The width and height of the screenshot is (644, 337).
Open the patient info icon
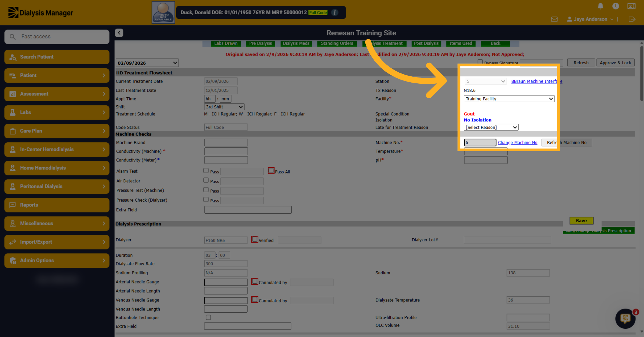[x=335, y=12]
